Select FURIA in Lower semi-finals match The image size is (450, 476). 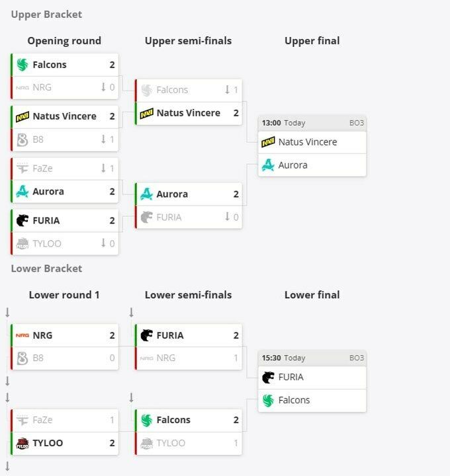(x=189, y=335)
